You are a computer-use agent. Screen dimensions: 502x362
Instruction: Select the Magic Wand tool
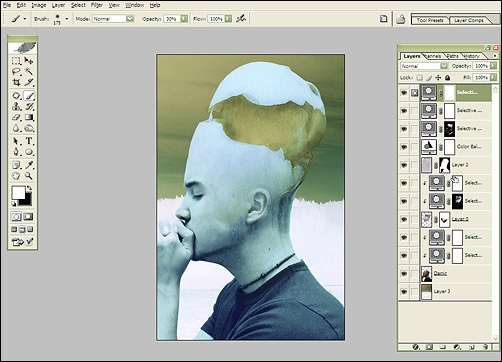coord(29,71)
